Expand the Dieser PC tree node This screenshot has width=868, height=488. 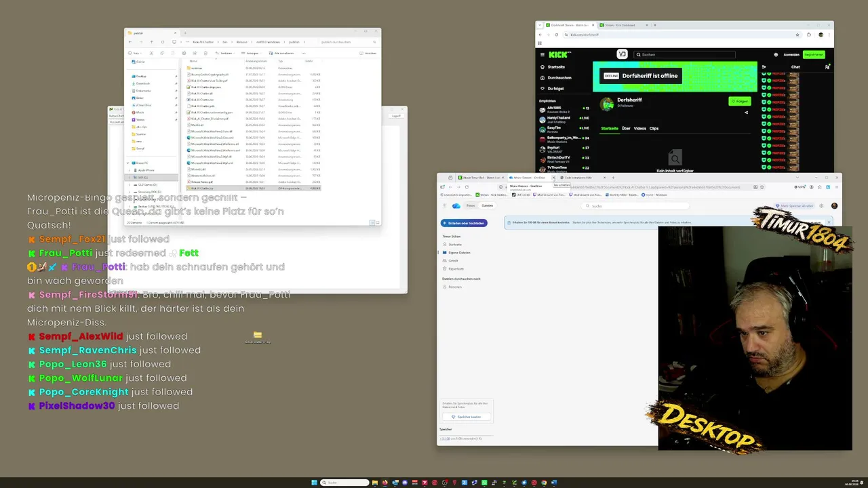point(127,163)
